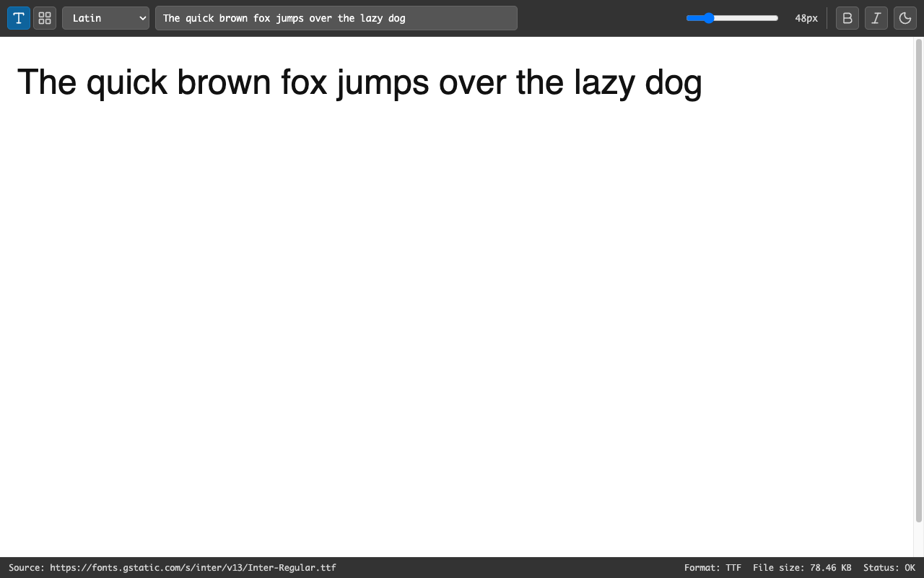Click the large pangram preview text
The height and width of the screenshot is (578, 924).
359,82
